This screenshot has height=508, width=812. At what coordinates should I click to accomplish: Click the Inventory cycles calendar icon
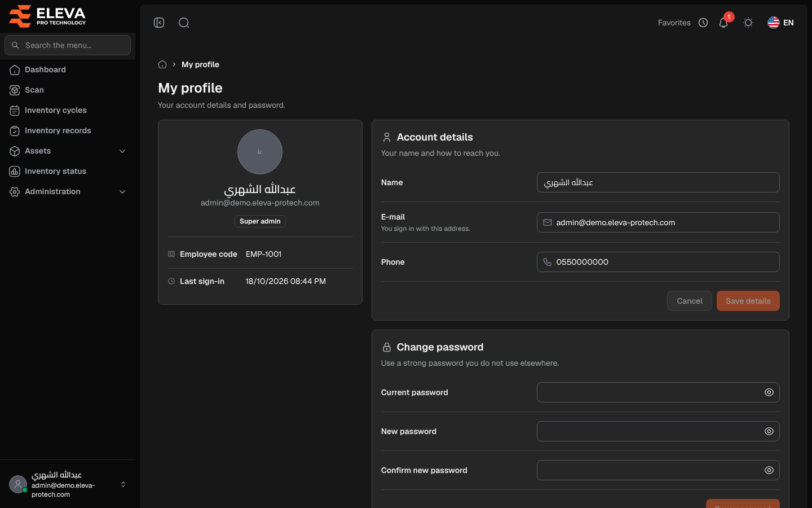tap(15, 111)
